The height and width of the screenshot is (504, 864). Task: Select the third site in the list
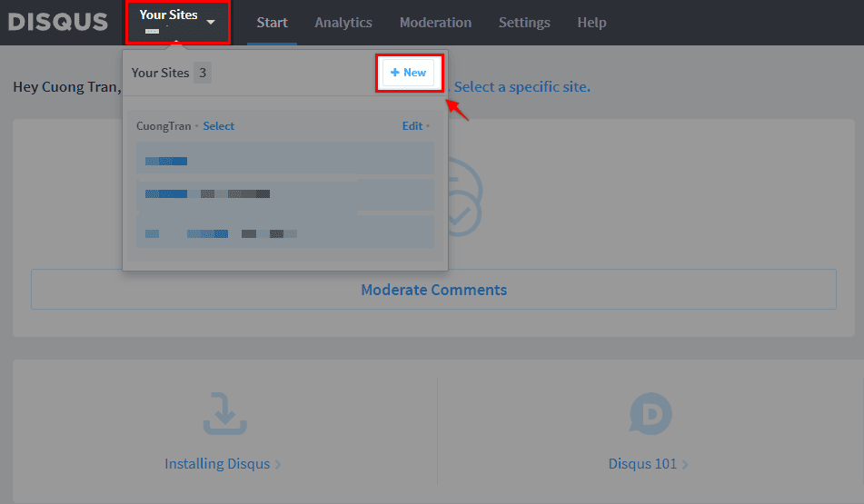click(285, 232)
